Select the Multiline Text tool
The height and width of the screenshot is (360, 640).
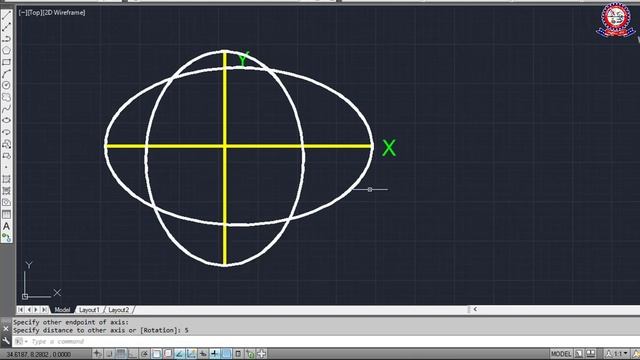pyautogui.click(x=6, y=226)
